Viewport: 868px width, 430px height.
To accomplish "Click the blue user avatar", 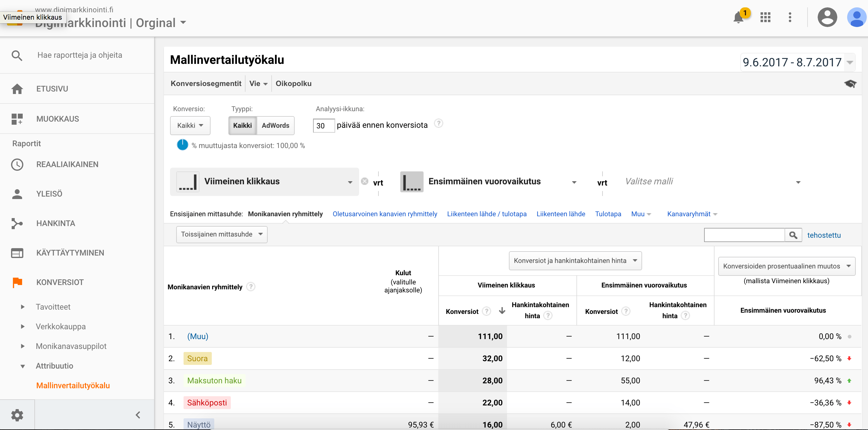I will click(x=857, y=17).
